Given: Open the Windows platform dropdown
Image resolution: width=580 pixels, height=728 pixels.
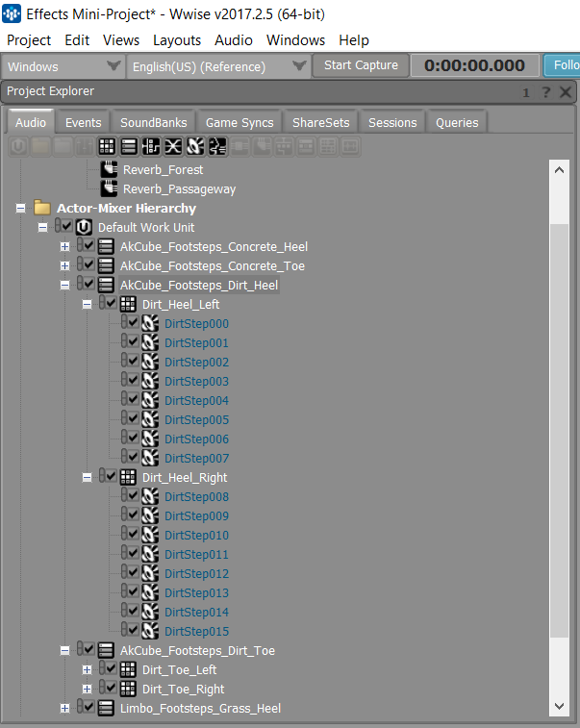Looking at the screenshot, I should [x=63, y=66].
